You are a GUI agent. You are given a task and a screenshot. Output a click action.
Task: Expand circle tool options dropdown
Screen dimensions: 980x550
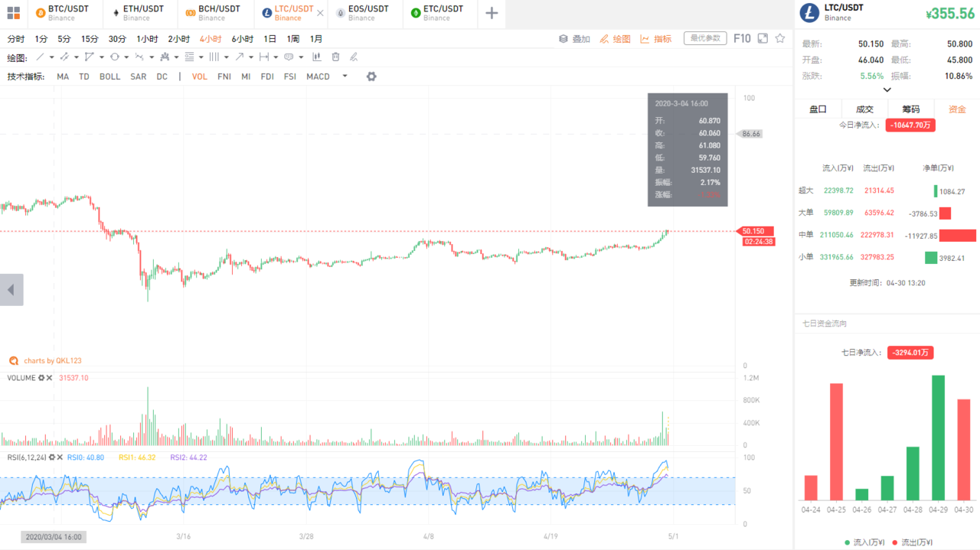pos(126,57)
